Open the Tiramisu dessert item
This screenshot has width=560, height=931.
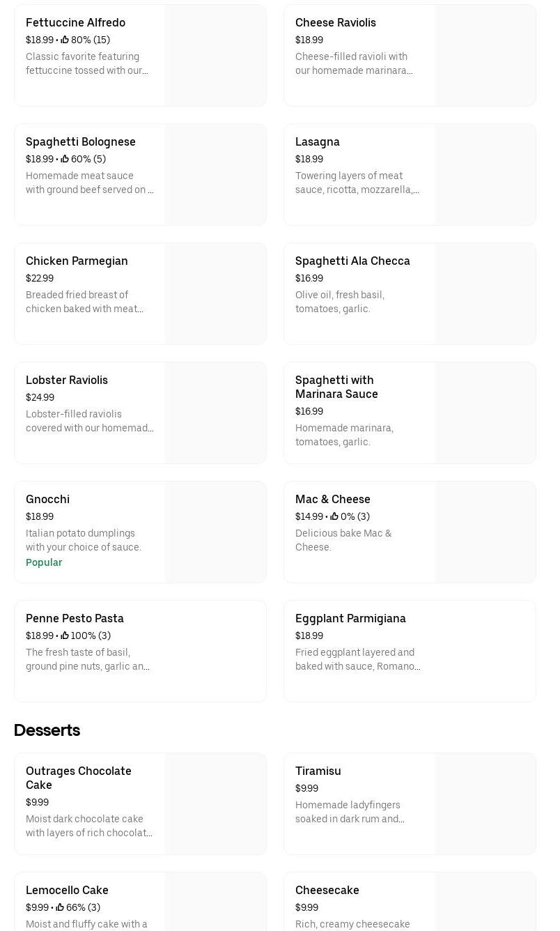318,771
